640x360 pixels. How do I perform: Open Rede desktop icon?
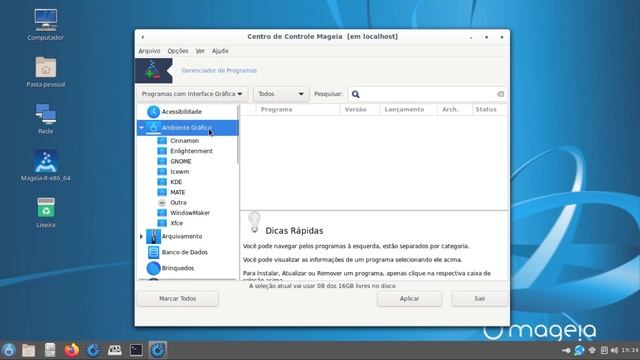[45, 119]
